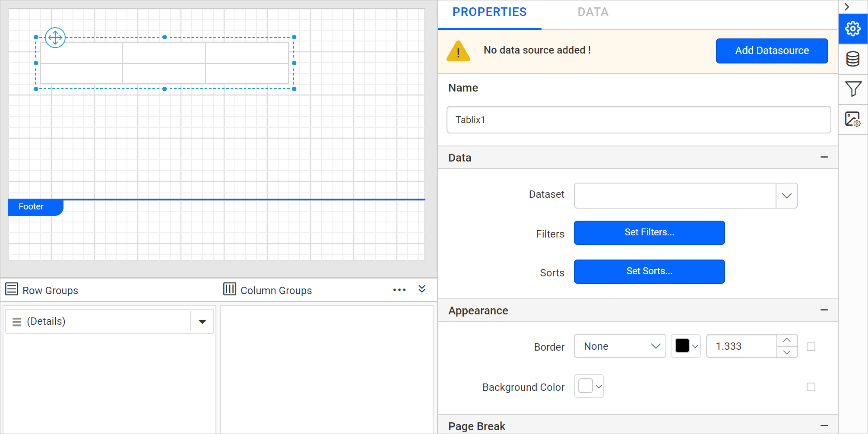Collapse the side panel with right chevron
This screenshot has height=434, width=868.
pos(847,7)
